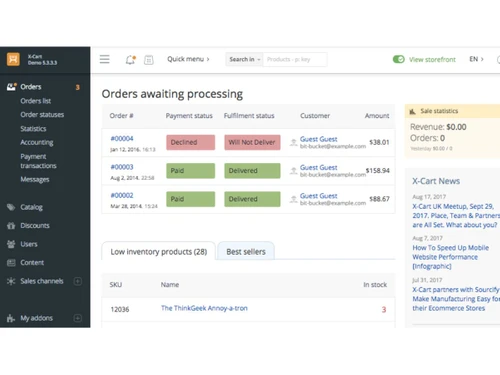Screen dimensions: 500x375
Task: Open order #00002 link
Action: (x=122, y=195)
